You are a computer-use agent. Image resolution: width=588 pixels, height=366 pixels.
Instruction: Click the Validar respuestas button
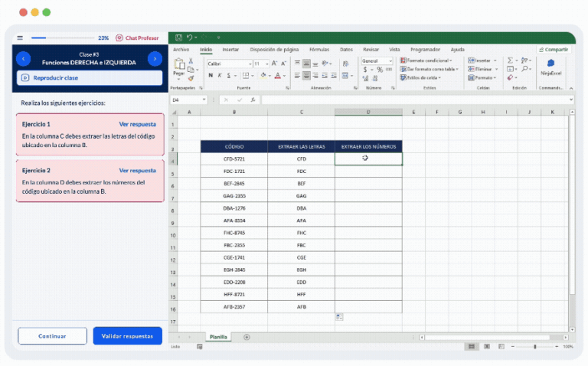coord(128,336)
